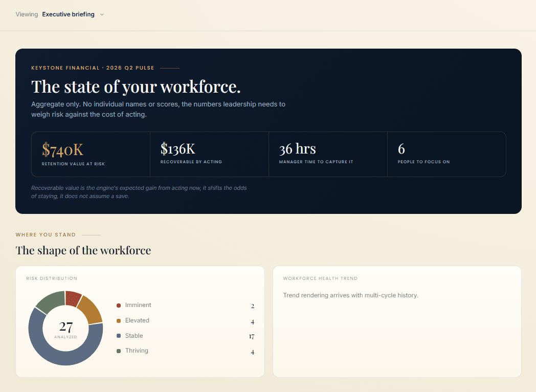
Task: Select the Elevated legend label
Action: (137, 320)
